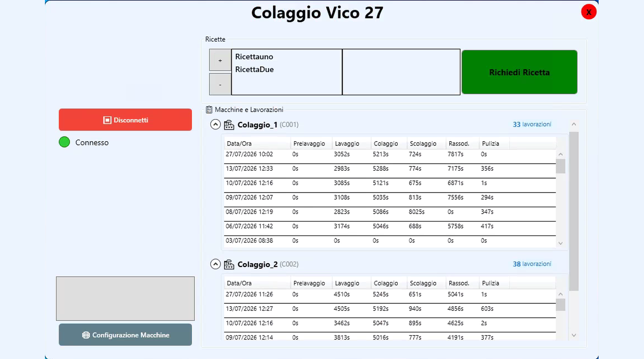Click the Scolaggio header in the Colaggio_2 table
The height and width of the screenshot is (359, 644).
click(x=426, y=283)
